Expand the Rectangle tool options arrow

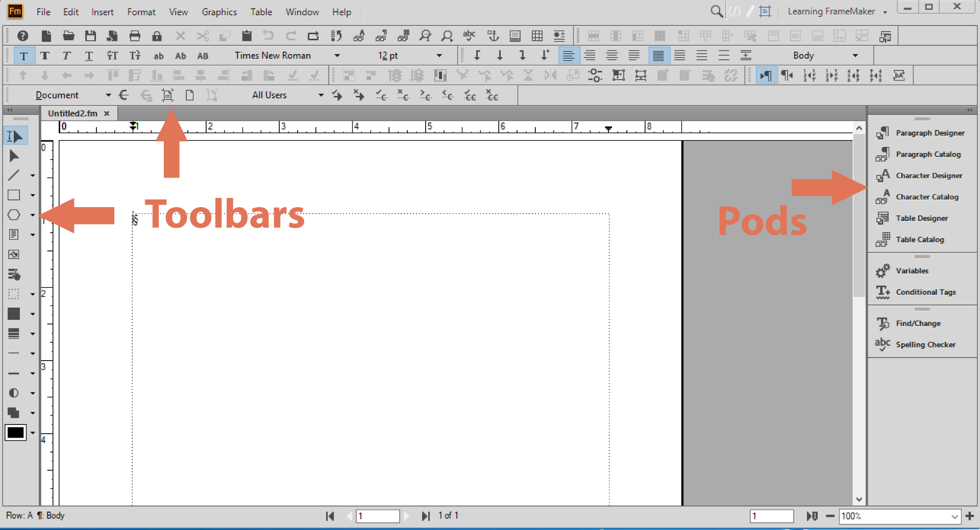(33, 195)
